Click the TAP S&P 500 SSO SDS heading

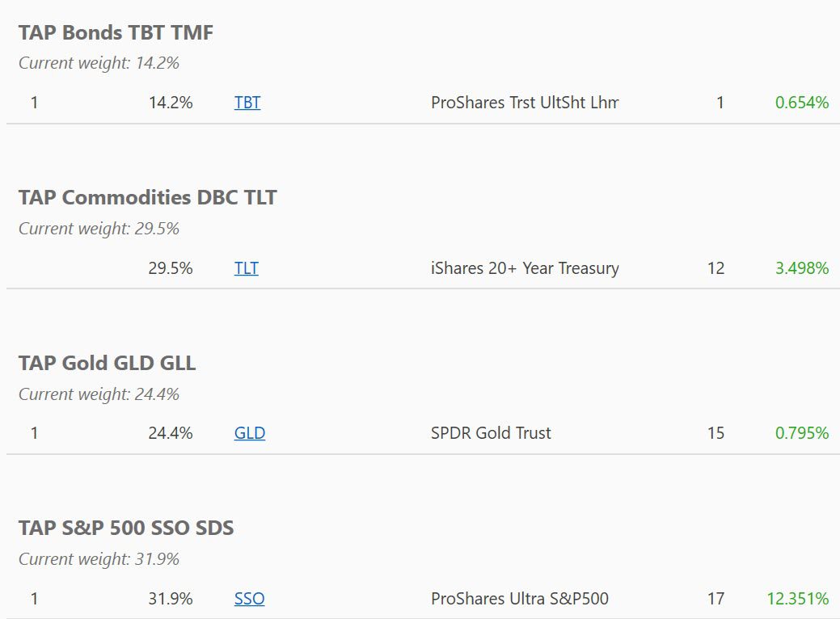point(126,528)
